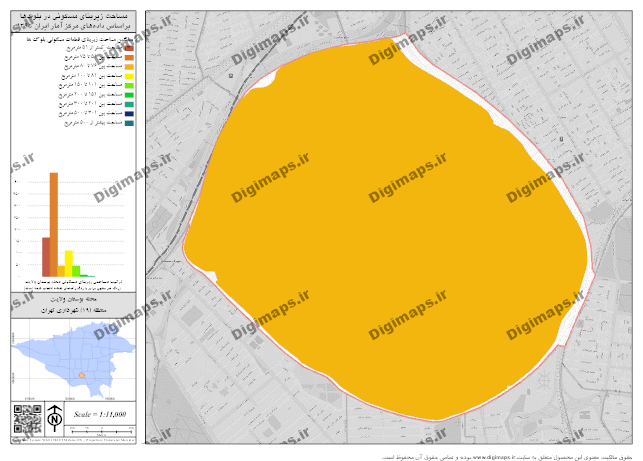
Task: Click the text 'منطقه (۱۹) شهرداری تهران'
Action: (74, 310)
